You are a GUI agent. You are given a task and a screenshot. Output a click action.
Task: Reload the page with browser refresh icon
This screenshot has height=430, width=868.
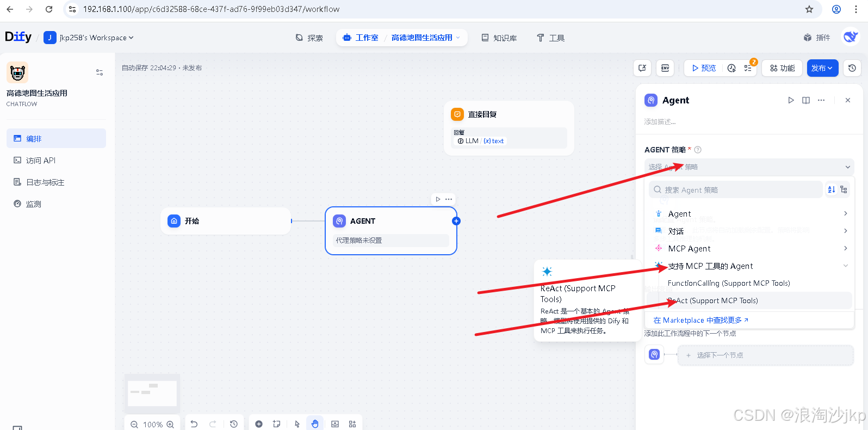(x=49, y=9)
